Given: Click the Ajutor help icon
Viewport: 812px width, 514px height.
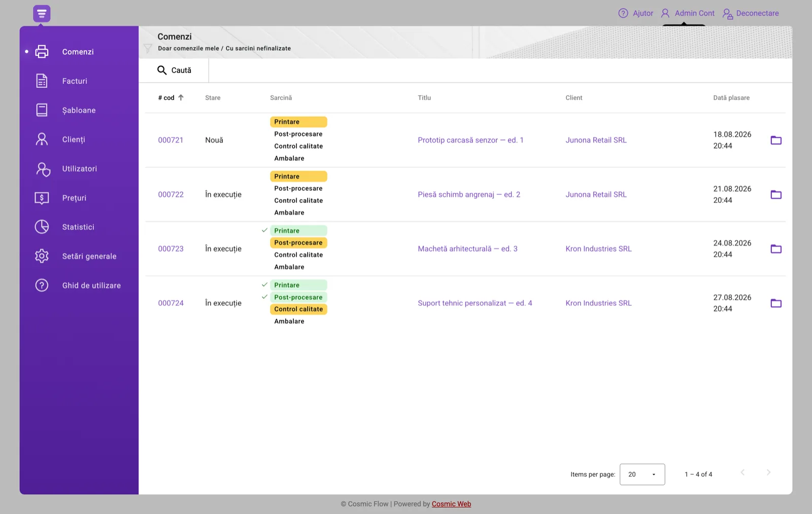Looking at the screenshot, I should (623, 13).
